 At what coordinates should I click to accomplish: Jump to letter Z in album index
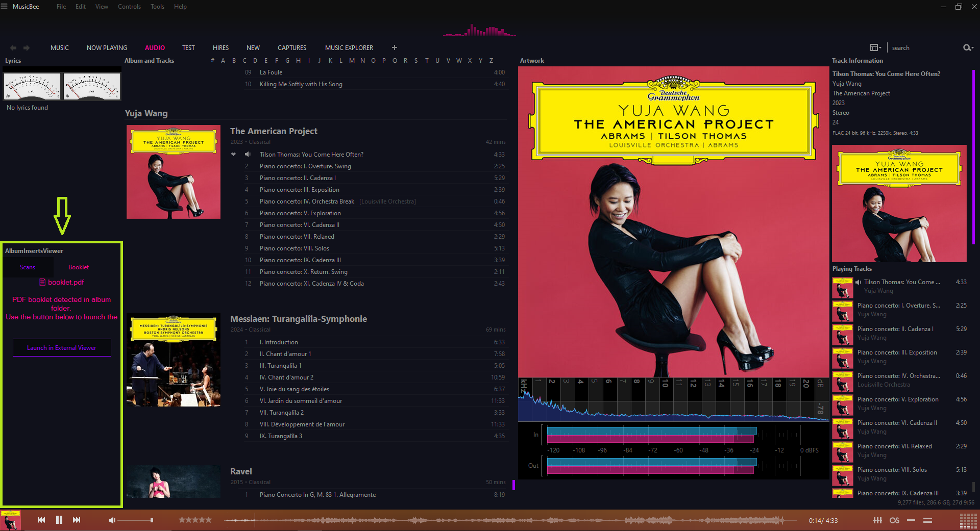(x=491, y=61)
